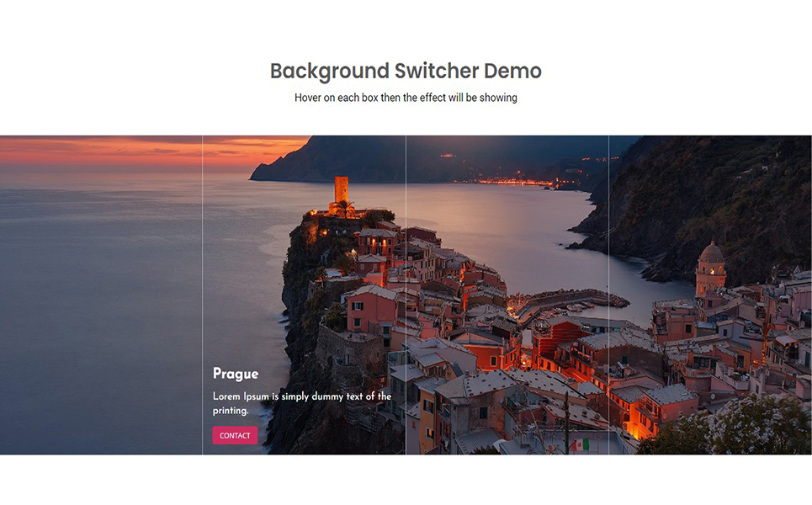This screenshot has height=505, width=812.
Task: Select the fourth box with the hillside
Action: click(710, 295)
